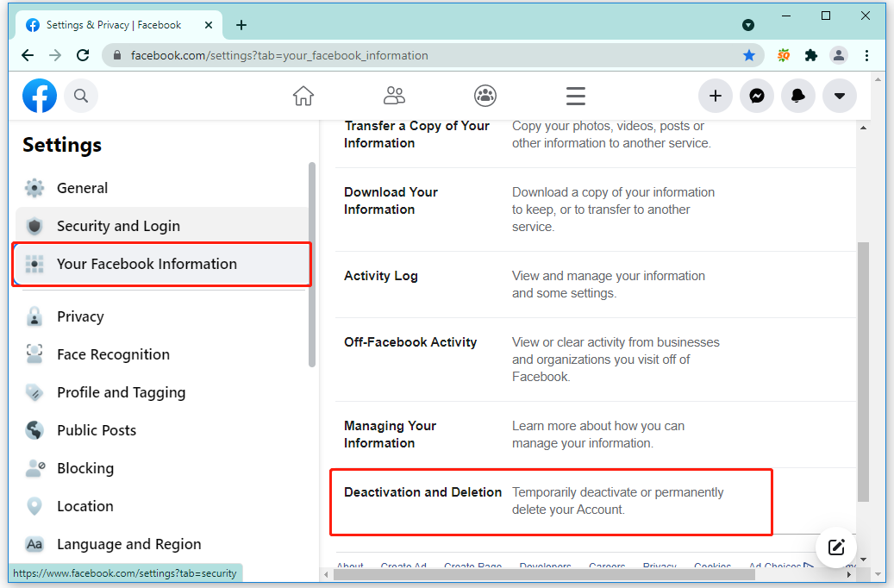The height and width of the screenshot is (588, 894).
Task: Open Activity Log
Action: 595,285
